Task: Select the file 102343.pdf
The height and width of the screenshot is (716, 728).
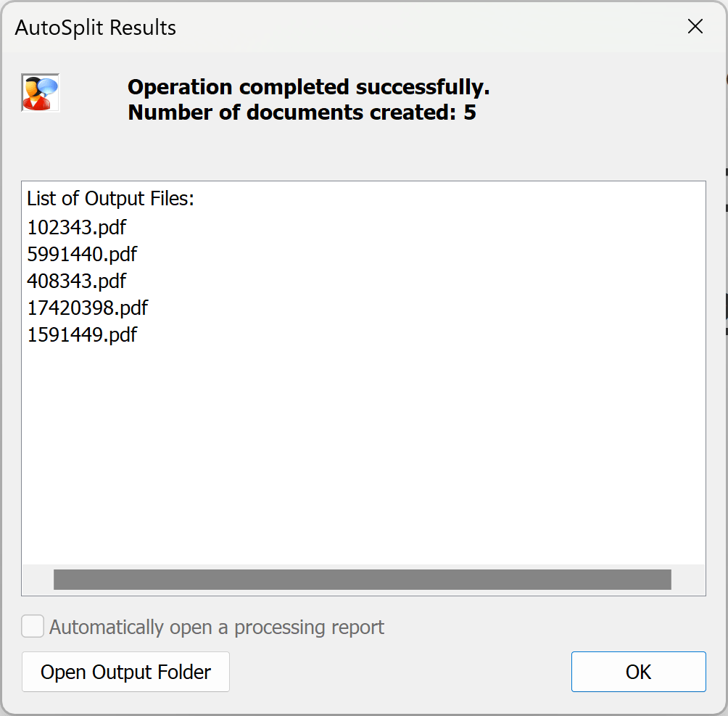Action: pyautogui.click(x=76, y=227)
